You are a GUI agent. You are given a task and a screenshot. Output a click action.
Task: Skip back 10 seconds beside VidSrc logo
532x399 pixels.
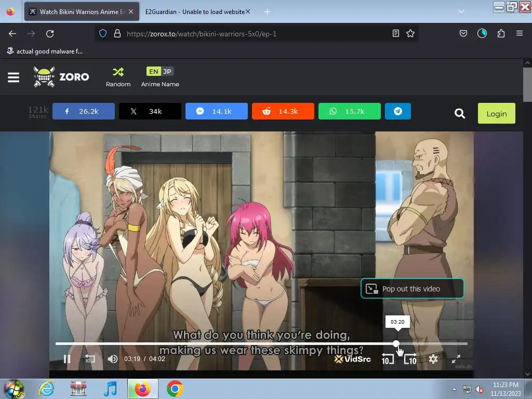pyautogui.click(x=388, y=359)
